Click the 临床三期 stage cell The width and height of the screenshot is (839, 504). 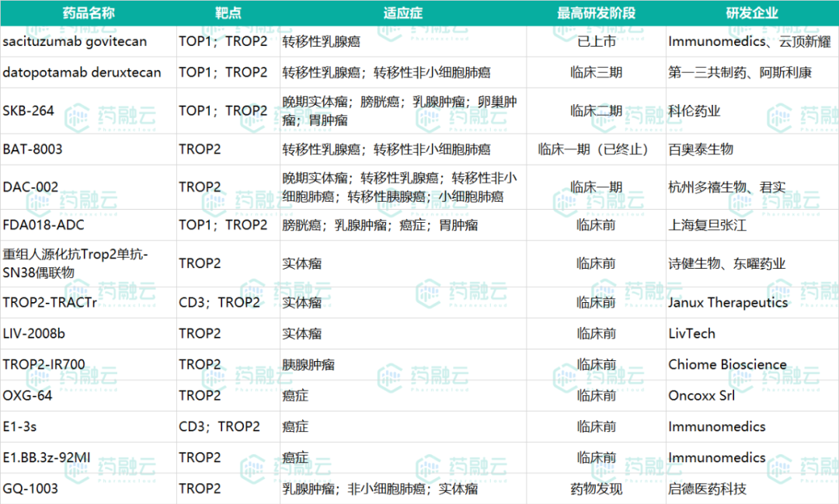click(x=596, y=73)
